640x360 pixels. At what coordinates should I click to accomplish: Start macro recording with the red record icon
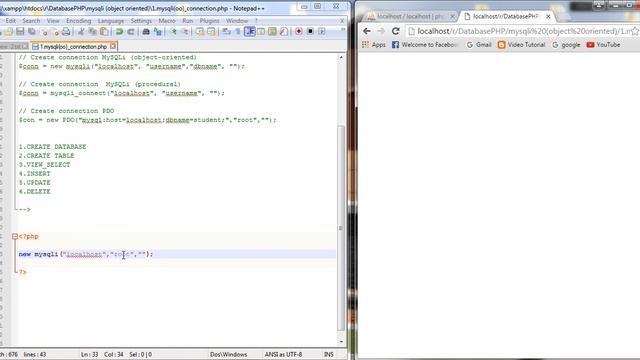point(299,31)
